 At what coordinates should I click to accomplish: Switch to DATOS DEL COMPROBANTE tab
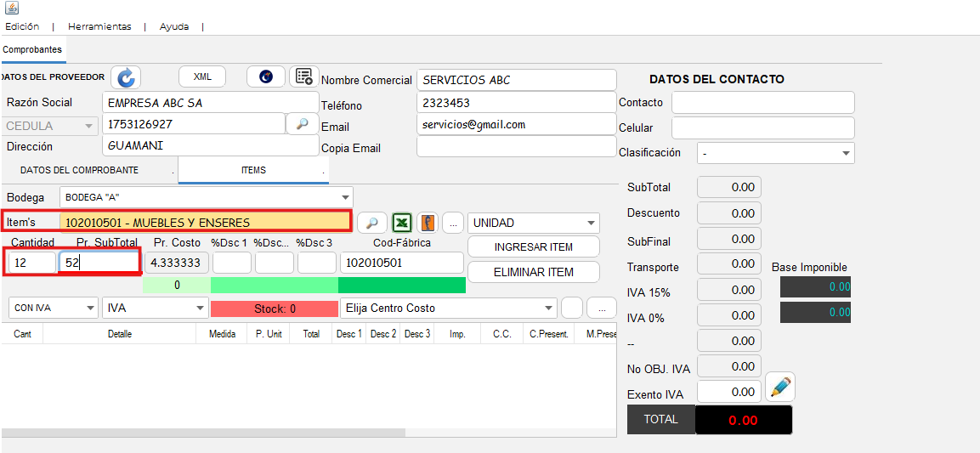(x=79, y=170)
